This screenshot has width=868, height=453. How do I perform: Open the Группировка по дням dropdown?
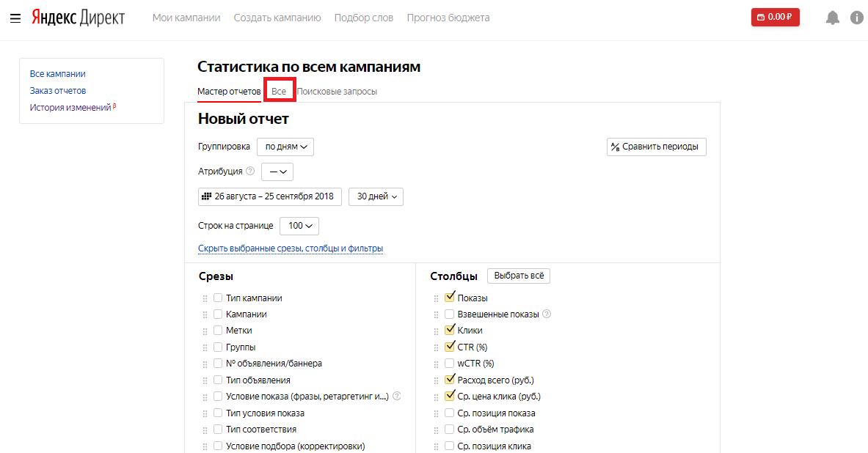coord(285,147)
